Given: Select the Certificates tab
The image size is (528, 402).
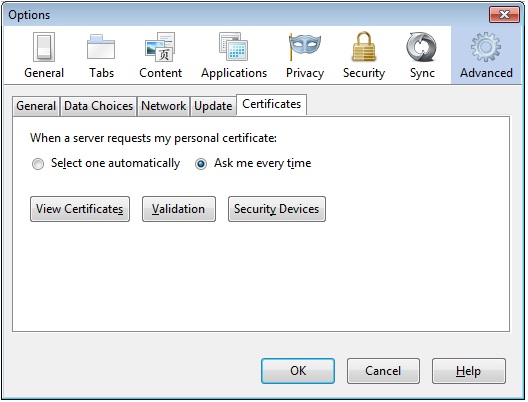Looking at the screenshot, I should pos(271,104).
